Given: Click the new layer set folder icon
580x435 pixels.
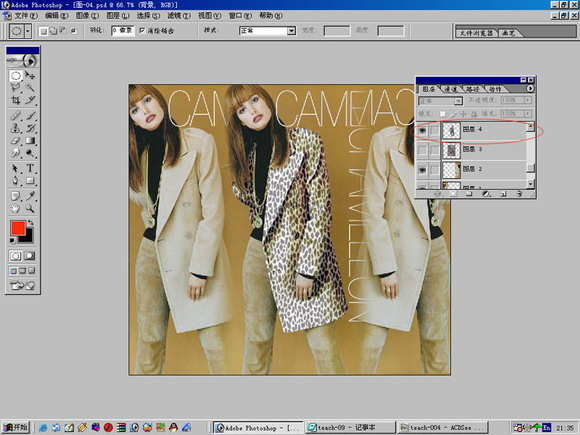Looking at the screenshot, I should [469, 194].
